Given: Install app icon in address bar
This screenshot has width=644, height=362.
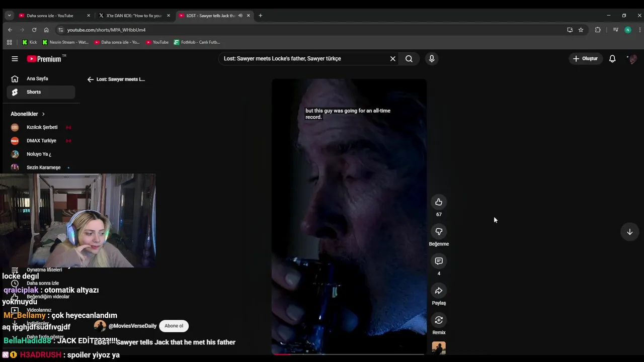Looking at the screenshot, I should [x=570, y=30].
